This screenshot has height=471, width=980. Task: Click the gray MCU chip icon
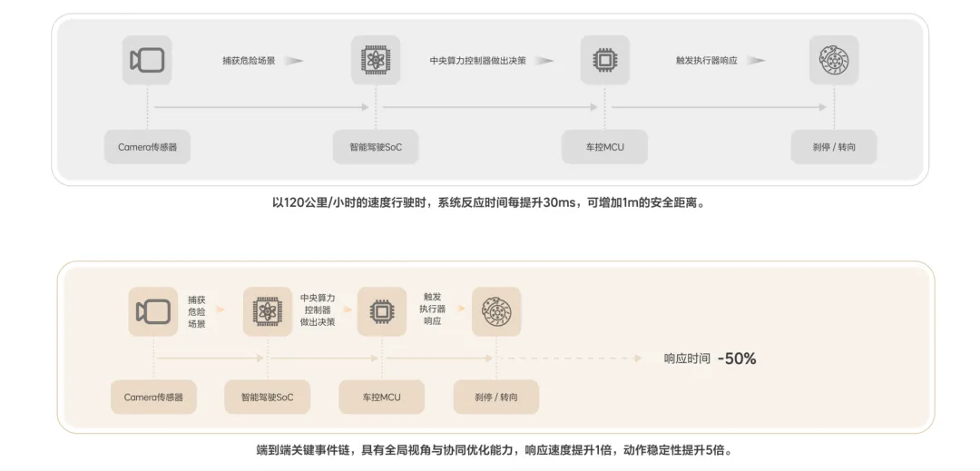[605, 60]
